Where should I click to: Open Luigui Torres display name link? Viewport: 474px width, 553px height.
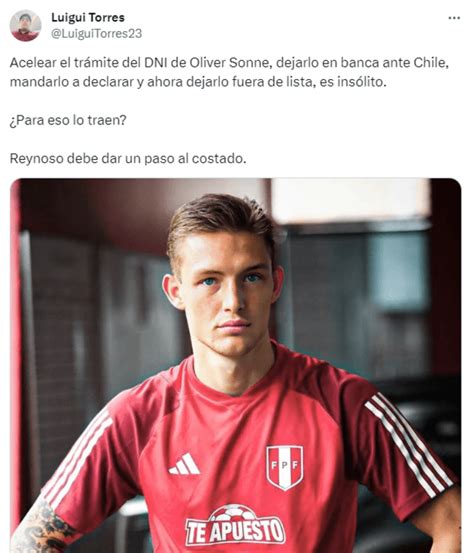pos(88,17)
